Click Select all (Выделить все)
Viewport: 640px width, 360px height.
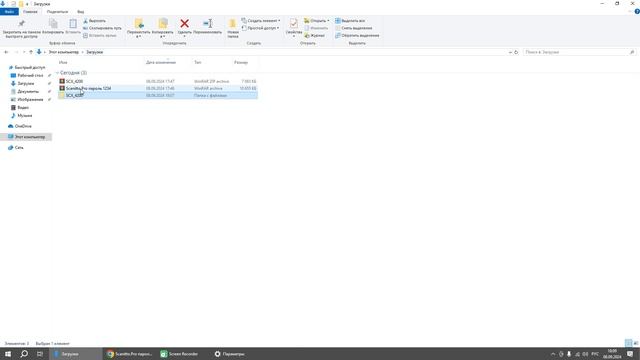350,21
